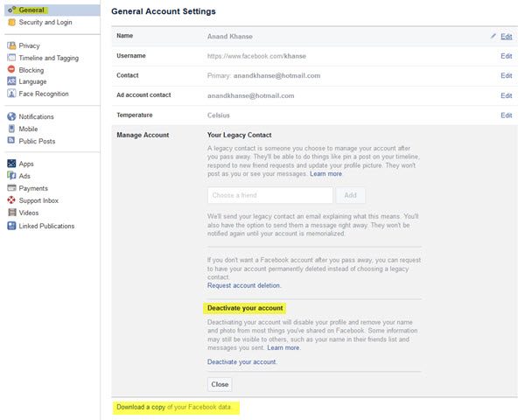Click the Notifications globe icon

[x=11, y=116]
